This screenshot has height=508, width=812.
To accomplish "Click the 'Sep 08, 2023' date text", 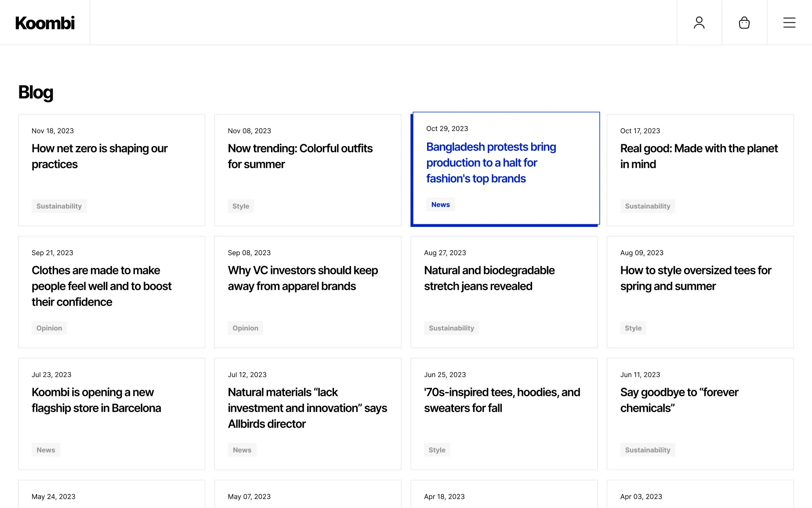I will coord(249,253).
